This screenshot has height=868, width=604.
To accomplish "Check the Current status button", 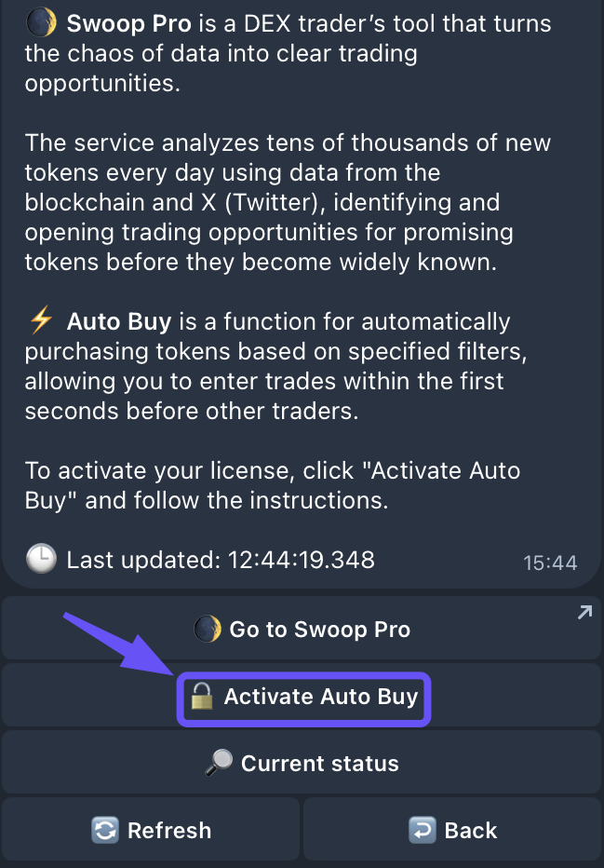I will coord(319,764).
